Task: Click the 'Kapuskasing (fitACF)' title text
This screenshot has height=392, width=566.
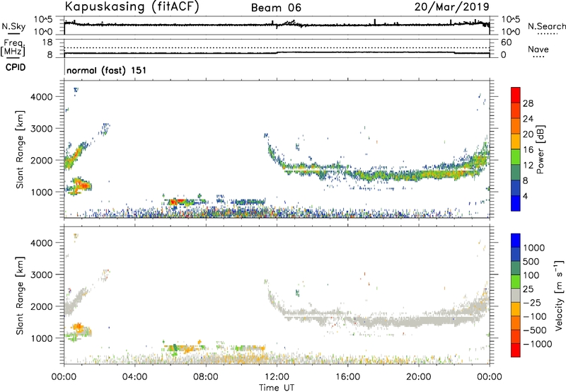Action: click(x=132, y=7)
